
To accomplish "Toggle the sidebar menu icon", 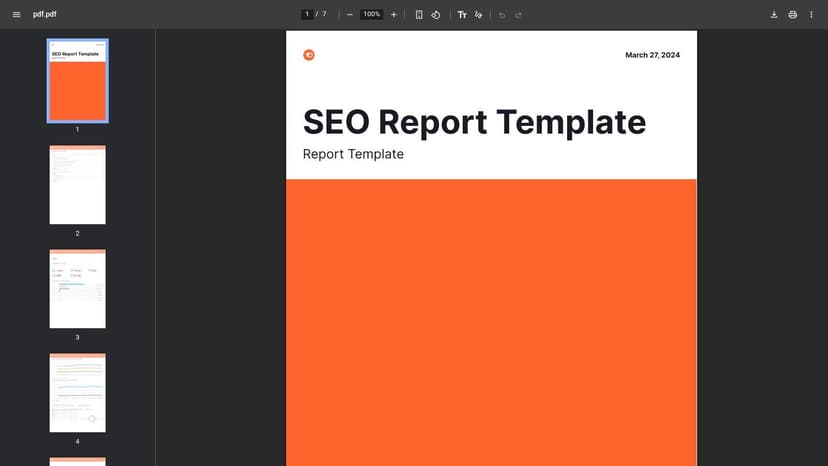I will coord(16,14).
